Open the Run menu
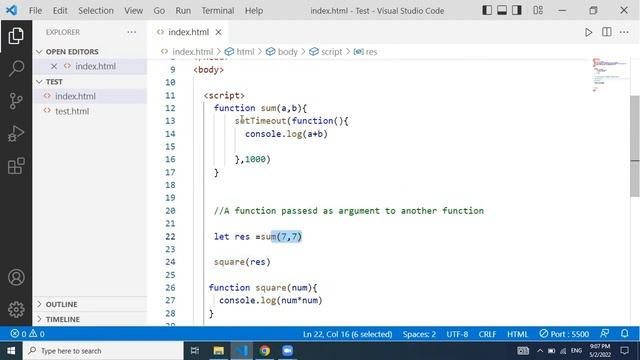640x360 pixels. [183, 11]
